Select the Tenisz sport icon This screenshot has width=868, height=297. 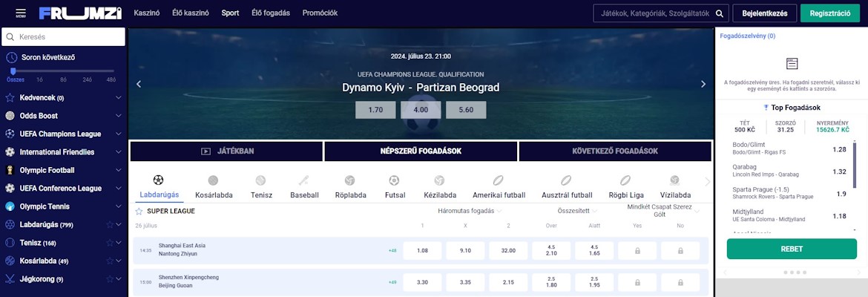pos(260,180)
